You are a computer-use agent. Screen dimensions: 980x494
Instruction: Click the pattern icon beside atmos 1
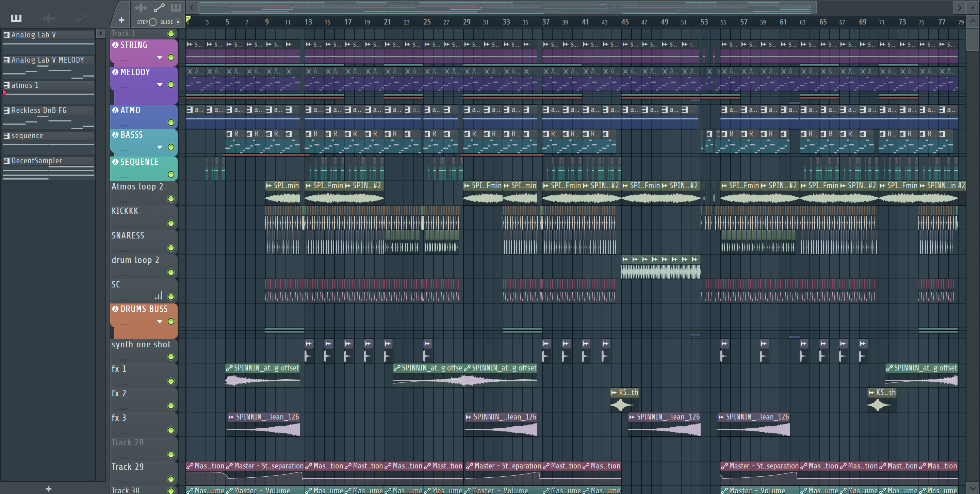6,85
